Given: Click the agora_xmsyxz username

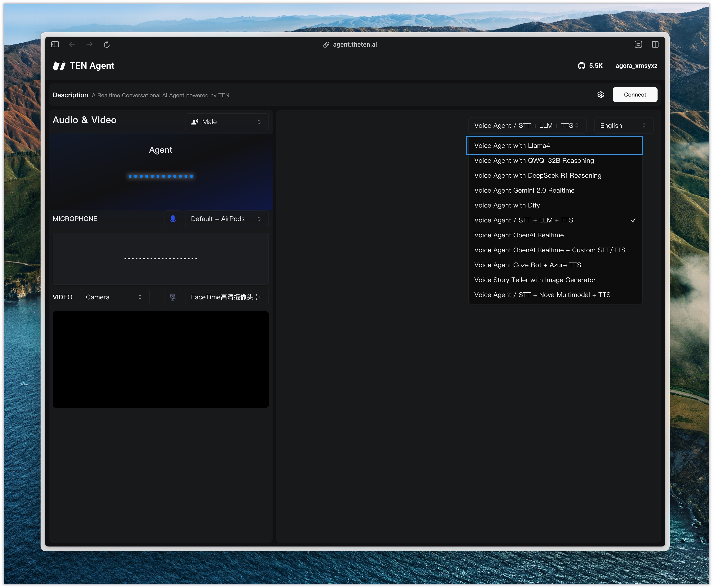Looking at the screenshot, I should click(x=636, y=66).
